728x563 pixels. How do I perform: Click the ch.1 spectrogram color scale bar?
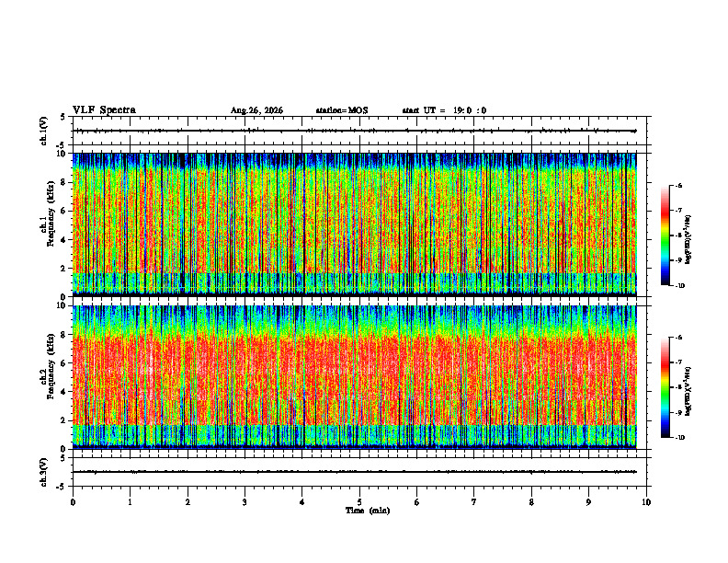(x=665, y=236)
